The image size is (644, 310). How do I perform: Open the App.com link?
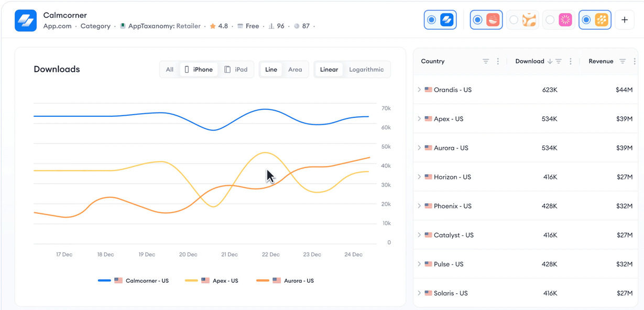57,26
